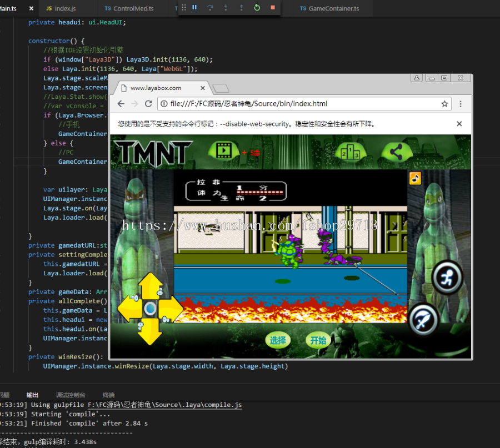Click the browser user profile icon
This screenshot has width=500, height=448.
[417, 78]
